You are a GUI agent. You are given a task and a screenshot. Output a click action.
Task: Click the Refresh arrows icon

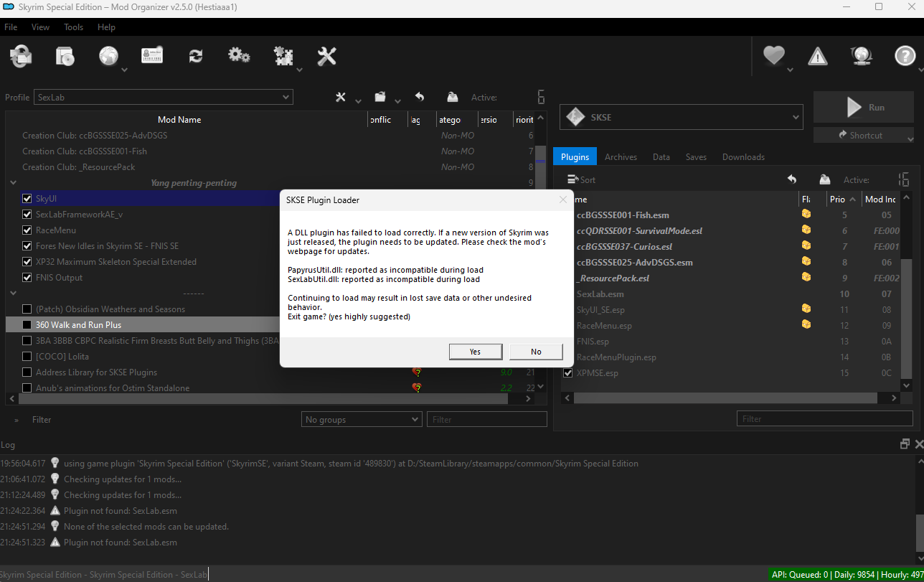[x=195, y=56]
